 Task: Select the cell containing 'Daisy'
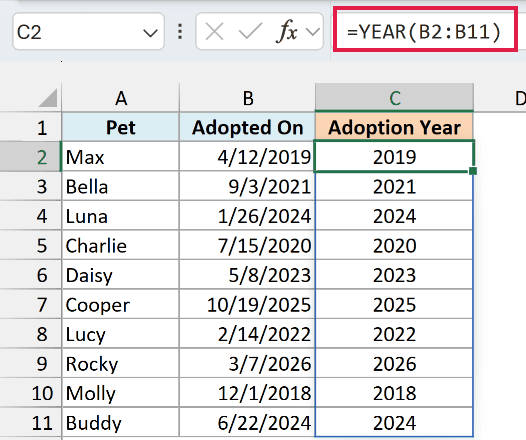121,275
